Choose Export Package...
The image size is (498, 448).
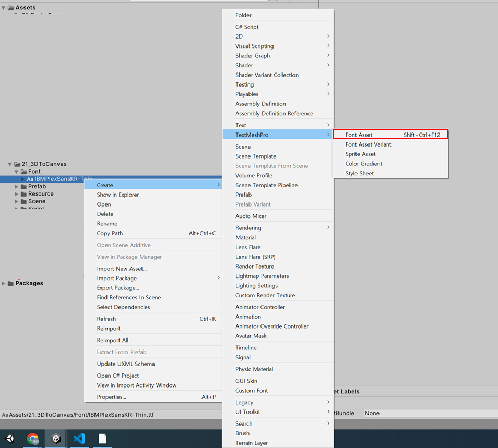pos(153,288)
